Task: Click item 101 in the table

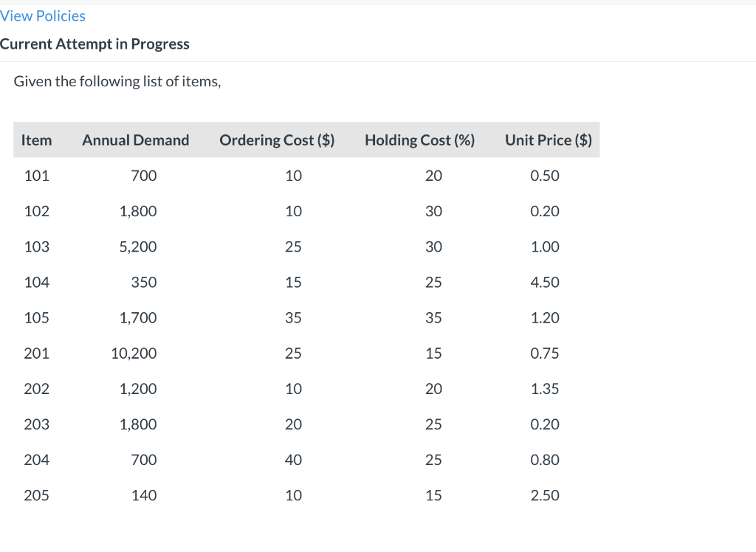Action: point(37,176)
